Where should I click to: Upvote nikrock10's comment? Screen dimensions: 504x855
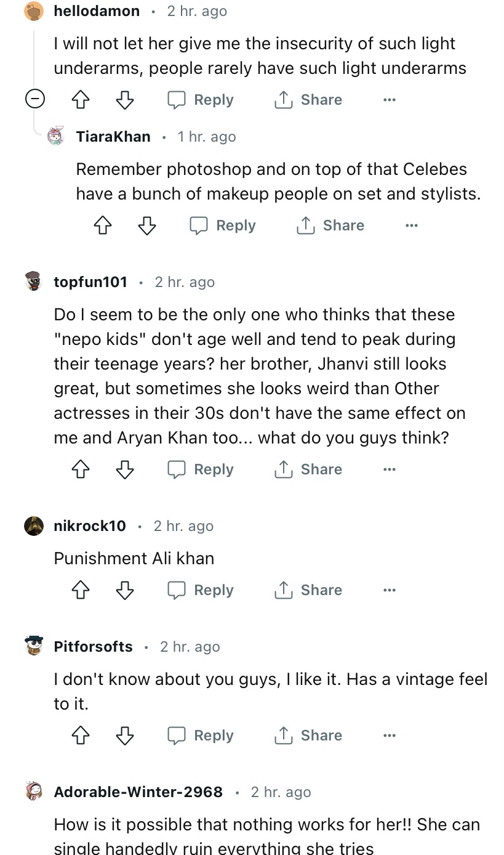[x=81, y=590]
